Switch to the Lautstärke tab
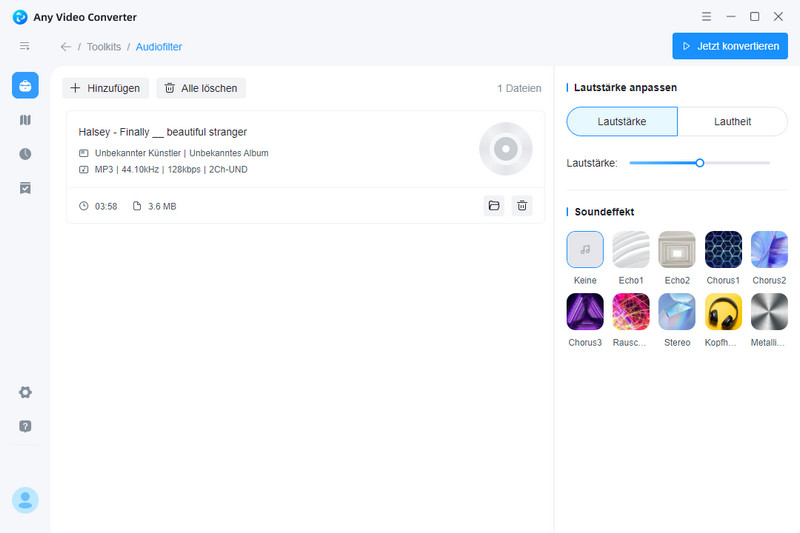800x533 pixels. coord(622,121)
